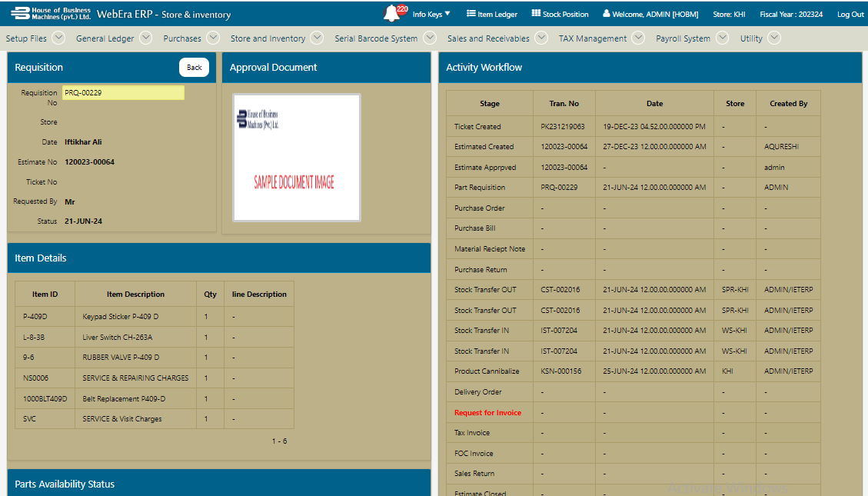Image resolution: width=868 pixels, height=496 pixels.
Task: Expand the General Ledger chevron
Action: (146, 38)
